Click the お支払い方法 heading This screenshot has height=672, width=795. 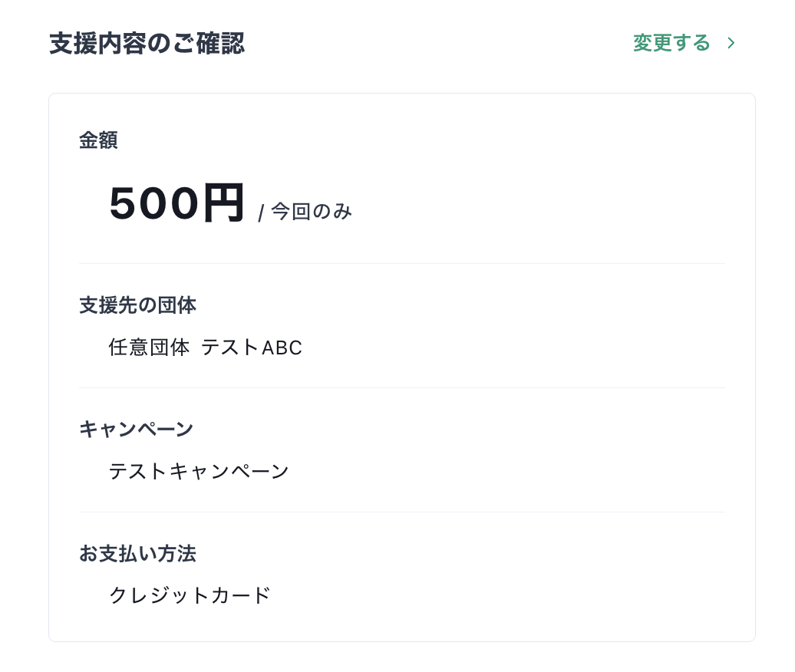coord(137,553)
